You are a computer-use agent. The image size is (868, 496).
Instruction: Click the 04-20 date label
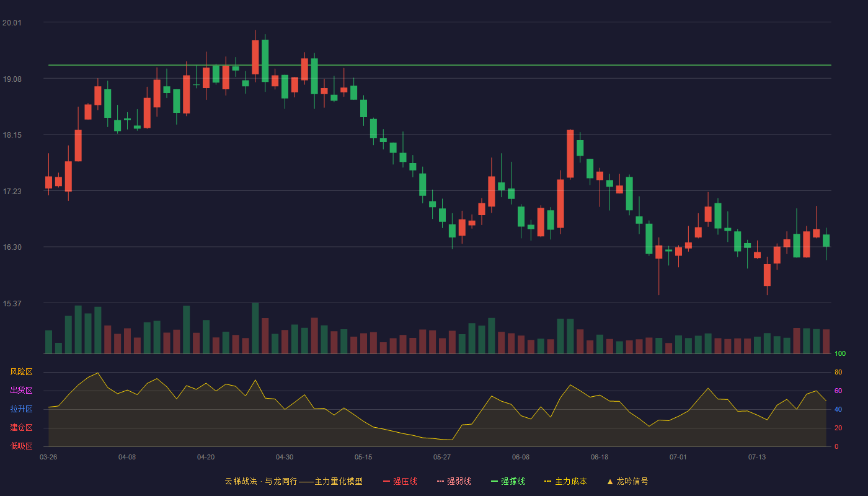point(206,457)
